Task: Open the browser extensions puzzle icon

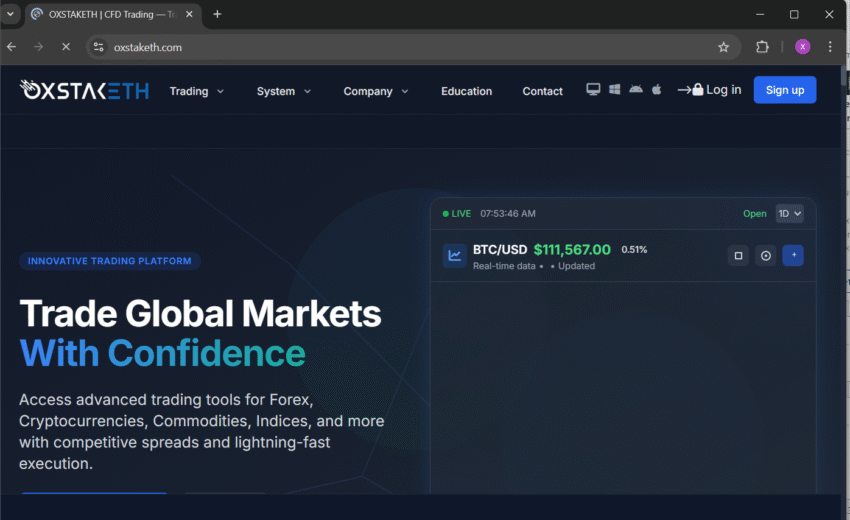Action: point(762,47)
